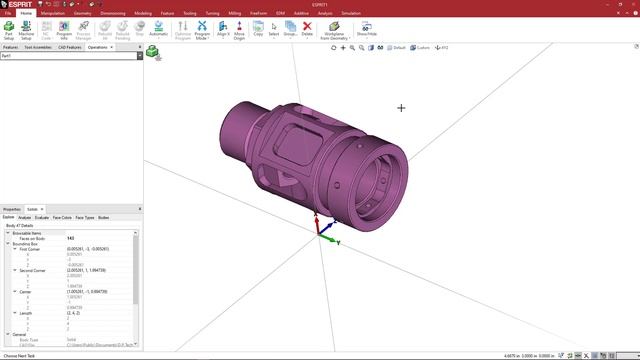Close the Operations tab
Image resolution: width=640 pixels, height=360 pixels.
[111, 47]
